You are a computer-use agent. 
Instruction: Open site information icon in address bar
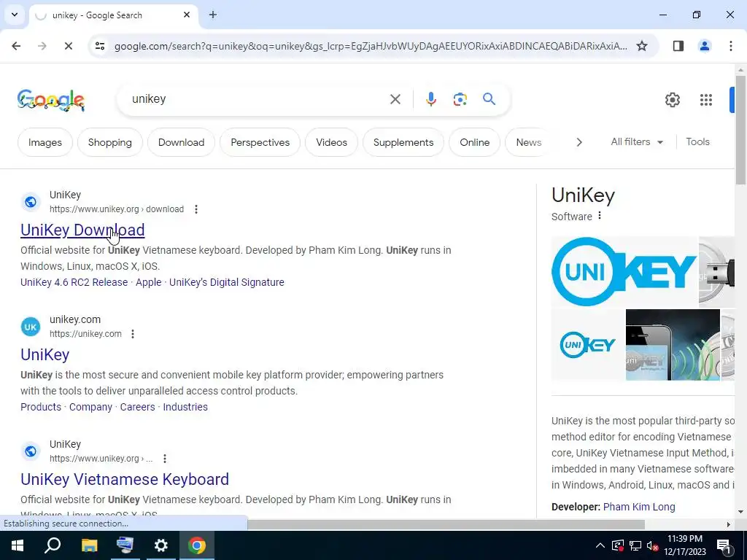[99, 46]
